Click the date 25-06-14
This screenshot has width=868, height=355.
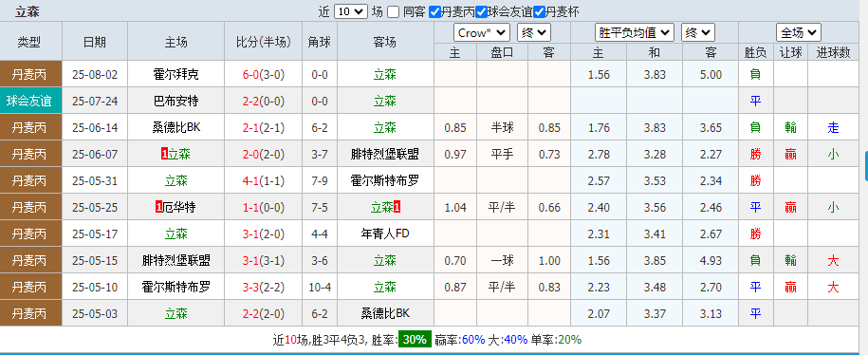point(95,127)
